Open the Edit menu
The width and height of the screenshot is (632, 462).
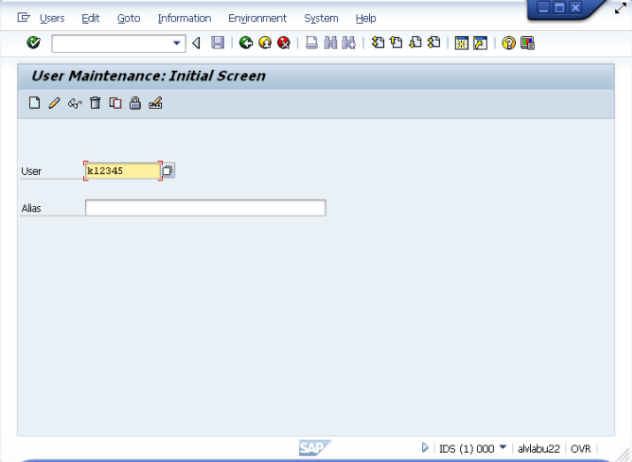pyautogui.click(x=90, y=18)
